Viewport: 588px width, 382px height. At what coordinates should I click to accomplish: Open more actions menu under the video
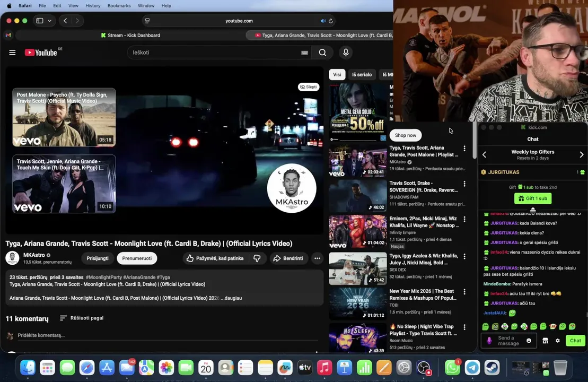click(x=317, y=258)
